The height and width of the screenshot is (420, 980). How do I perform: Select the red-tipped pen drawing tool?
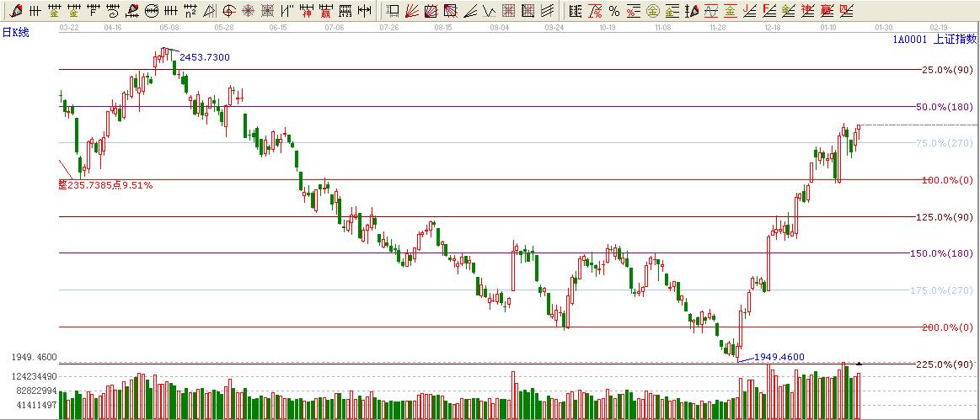(16, 11)
